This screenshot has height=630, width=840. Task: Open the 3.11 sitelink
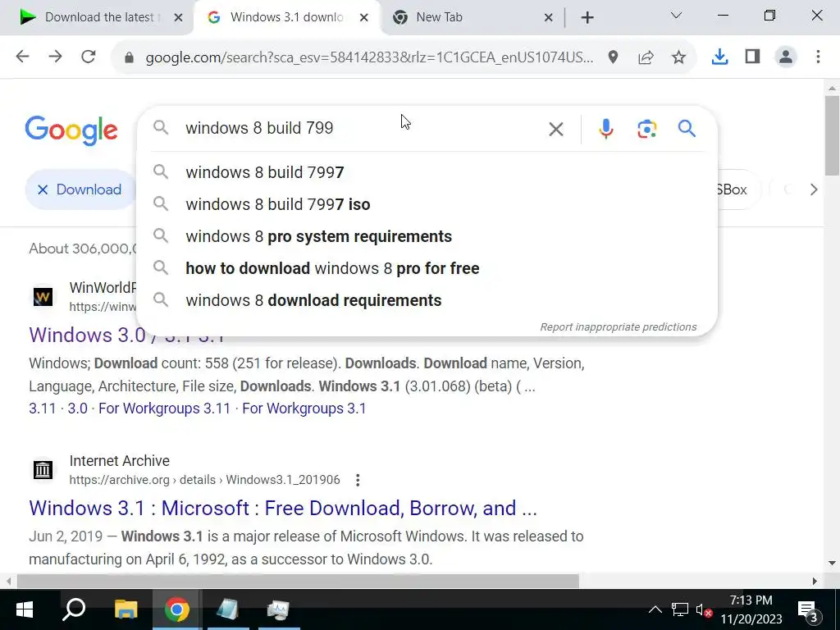click(x=43, y=409)
